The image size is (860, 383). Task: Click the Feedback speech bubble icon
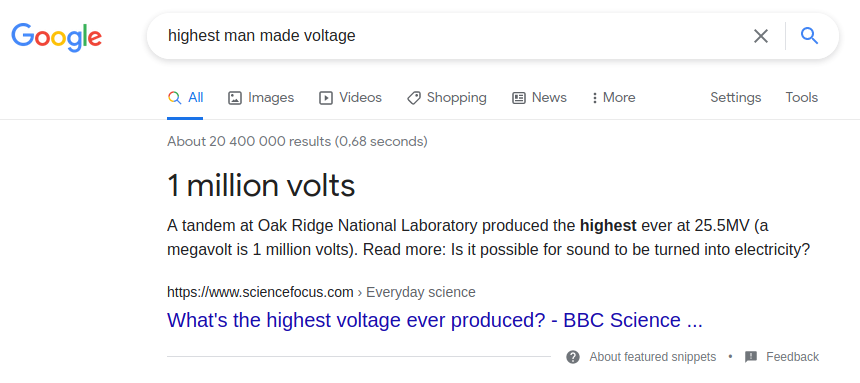[751, 357]
